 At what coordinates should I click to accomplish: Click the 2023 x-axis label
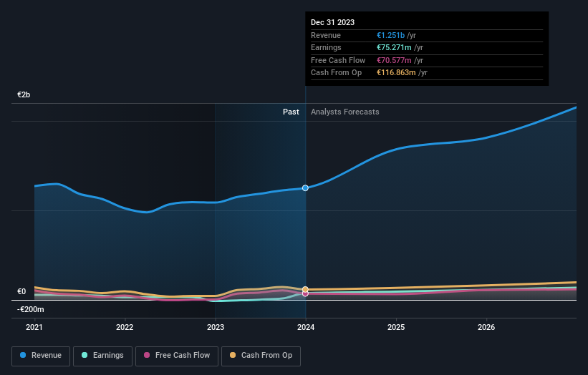216,327
